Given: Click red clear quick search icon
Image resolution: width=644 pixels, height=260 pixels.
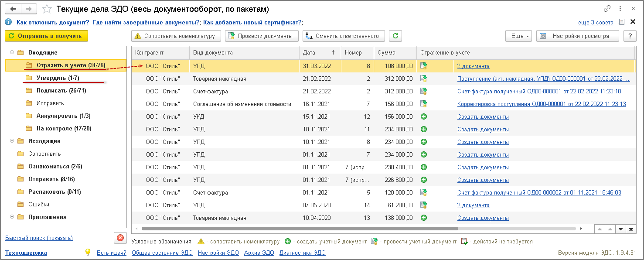Looking at the screenshot, I should pos(120,238).
